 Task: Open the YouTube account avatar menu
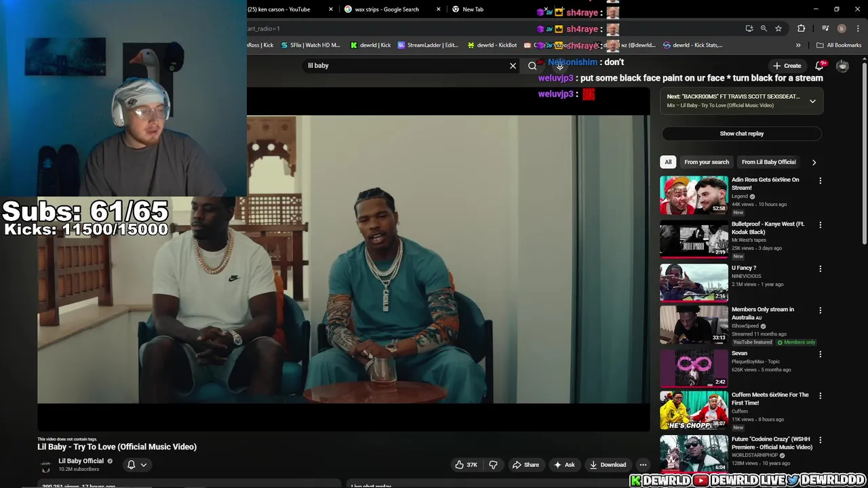coord(842,66)
